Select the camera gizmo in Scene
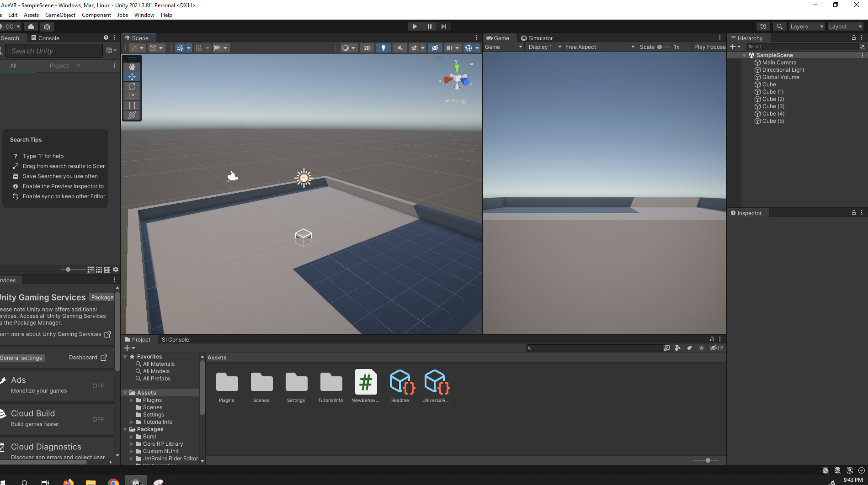Screen dimensions: 868x485 233,176
